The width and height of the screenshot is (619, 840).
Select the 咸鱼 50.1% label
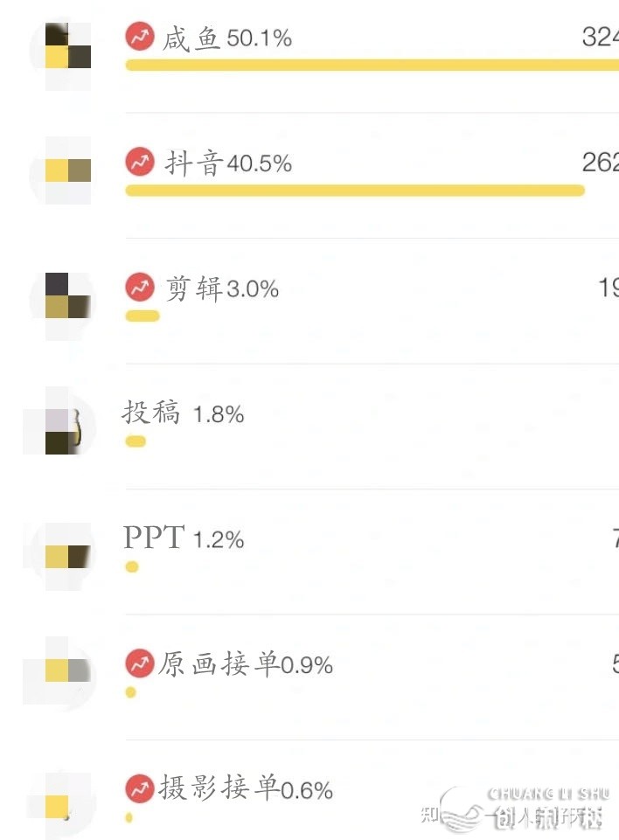[x=227, y=38]
